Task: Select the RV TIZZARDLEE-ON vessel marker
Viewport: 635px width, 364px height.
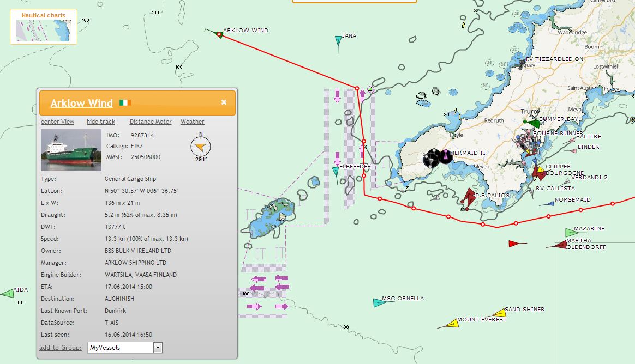Action: [522, 65]
